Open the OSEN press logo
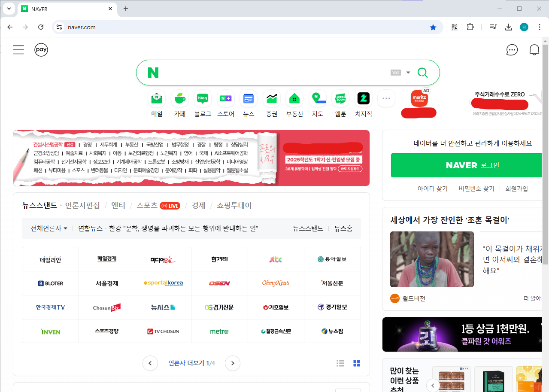 point(220,283)
